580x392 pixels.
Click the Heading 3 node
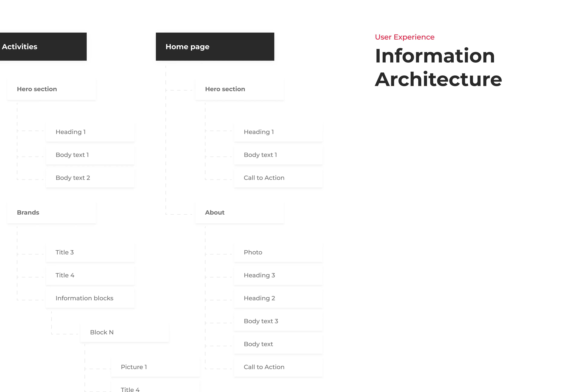click(x=278, y=275)
